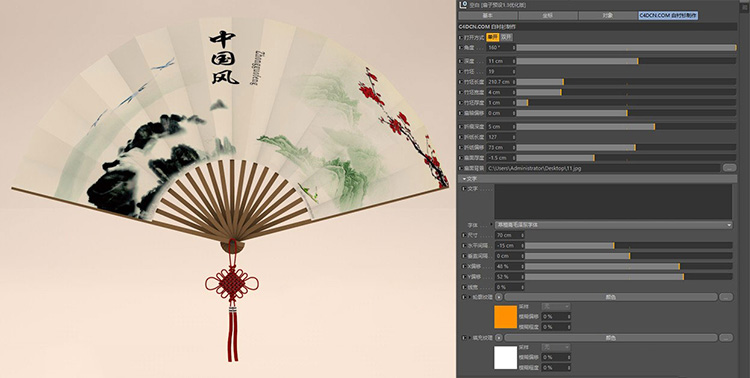Click the wide 颜色 button in the fill texture row

[x=611, y=338]
